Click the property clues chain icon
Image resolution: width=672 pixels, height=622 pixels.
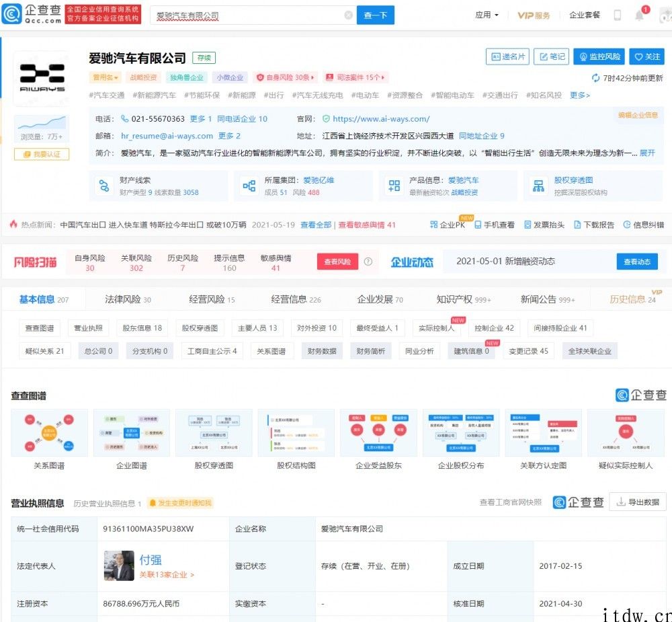[103, 186]
